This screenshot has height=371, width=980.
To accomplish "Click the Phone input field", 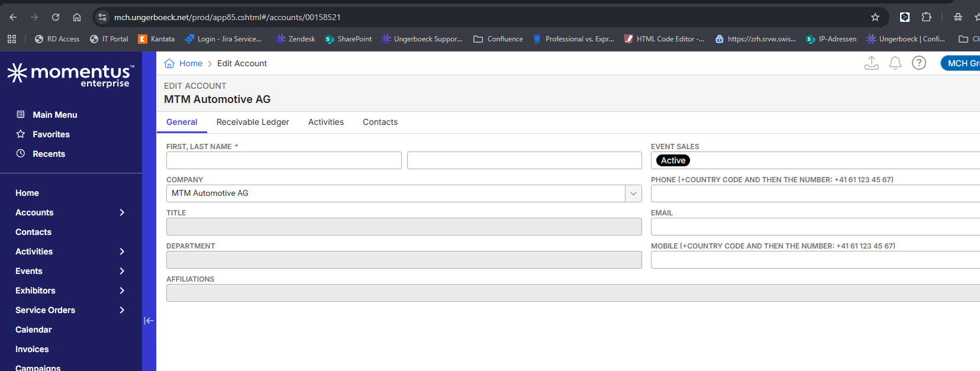I will (x=815, y=193).
